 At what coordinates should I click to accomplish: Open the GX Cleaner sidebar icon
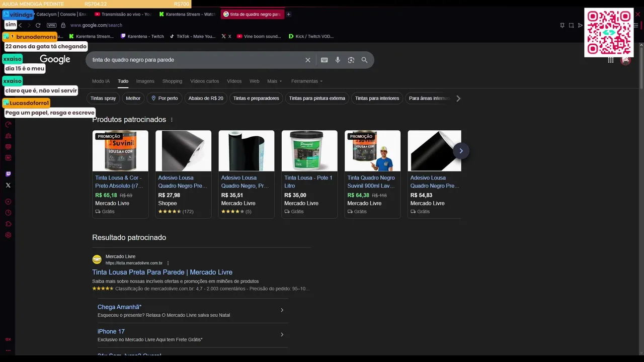coord(8,136)
